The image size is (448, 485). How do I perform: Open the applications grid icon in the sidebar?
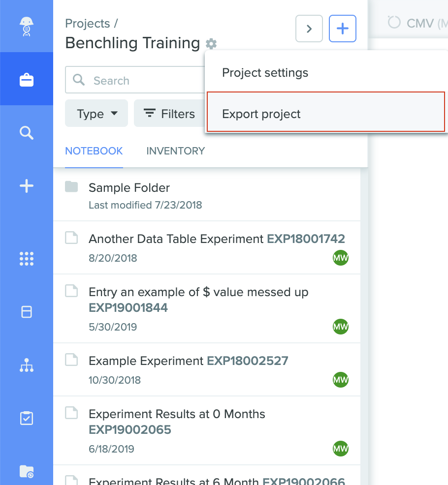(26, 259)
